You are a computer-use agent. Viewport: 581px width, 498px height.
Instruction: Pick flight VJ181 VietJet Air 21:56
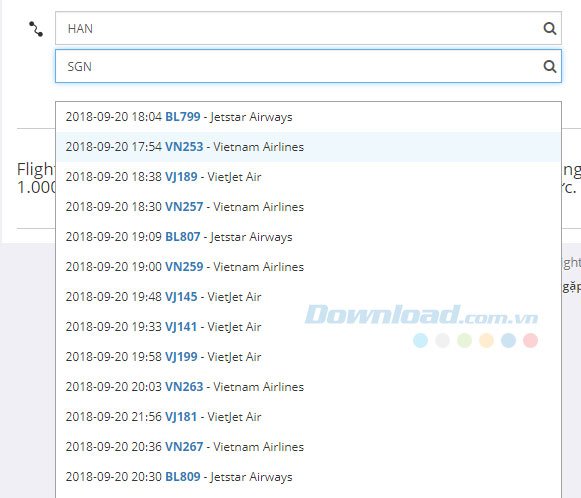pos(308,417)
